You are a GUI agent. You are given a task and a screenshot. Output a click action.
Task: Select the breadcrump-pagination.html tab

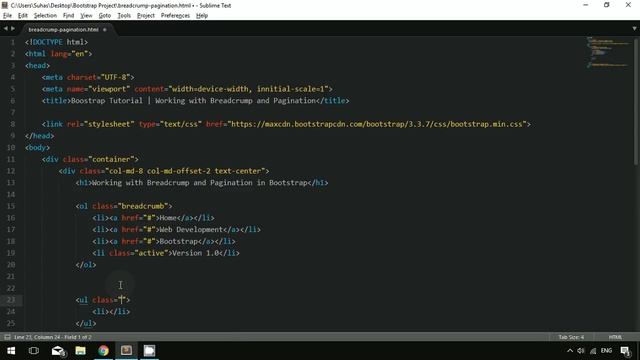click(x=63, y=29)
